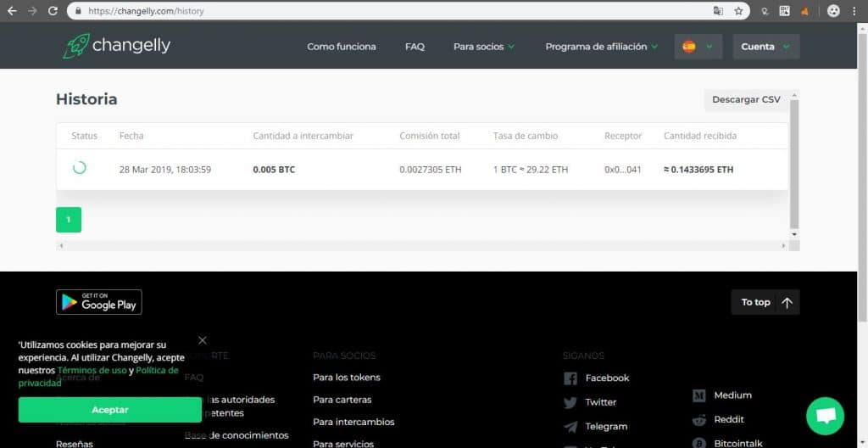Open the Spanish flag language selector
868x448 pixels.
(698, 47)
